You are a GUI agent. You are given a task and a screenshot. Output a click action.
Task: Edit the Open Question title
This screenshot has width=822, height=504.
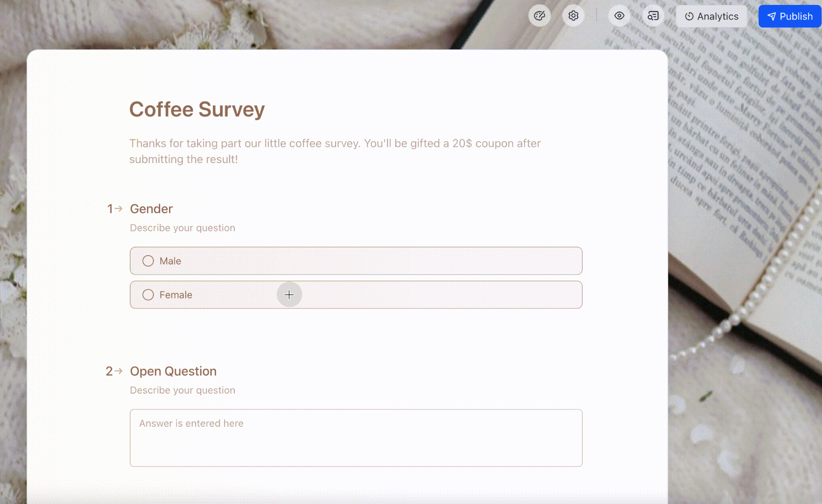point(173,371)
